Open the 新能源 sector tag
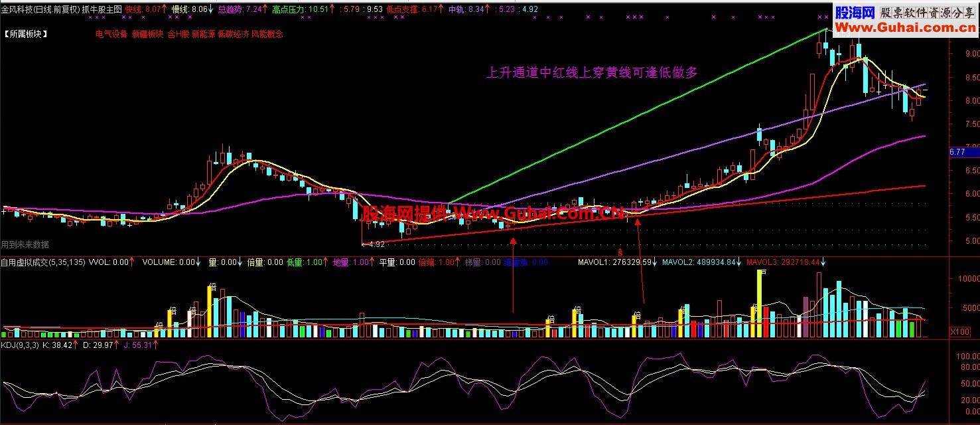 coord(203,34)
